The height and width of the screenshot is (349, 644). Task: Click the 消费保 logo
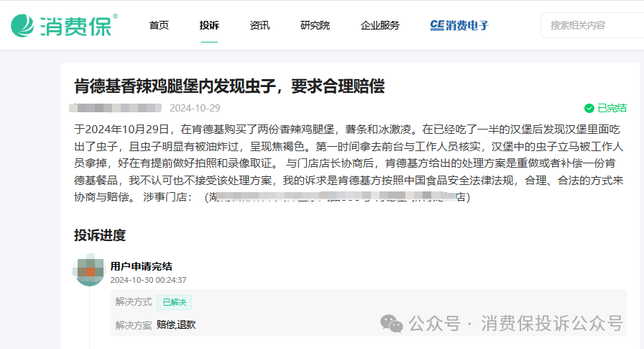[64, 25]
